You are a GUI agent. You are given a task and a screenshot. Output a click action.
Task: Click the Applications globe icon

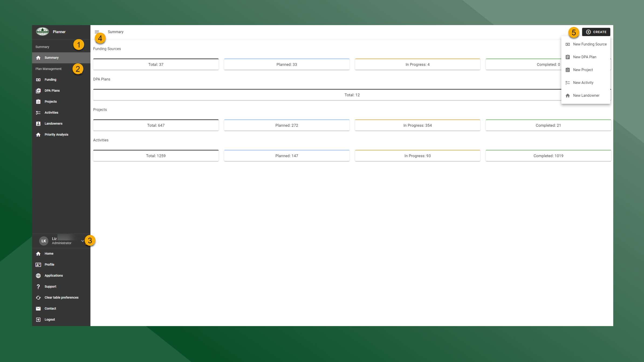[x=39, y=275]
